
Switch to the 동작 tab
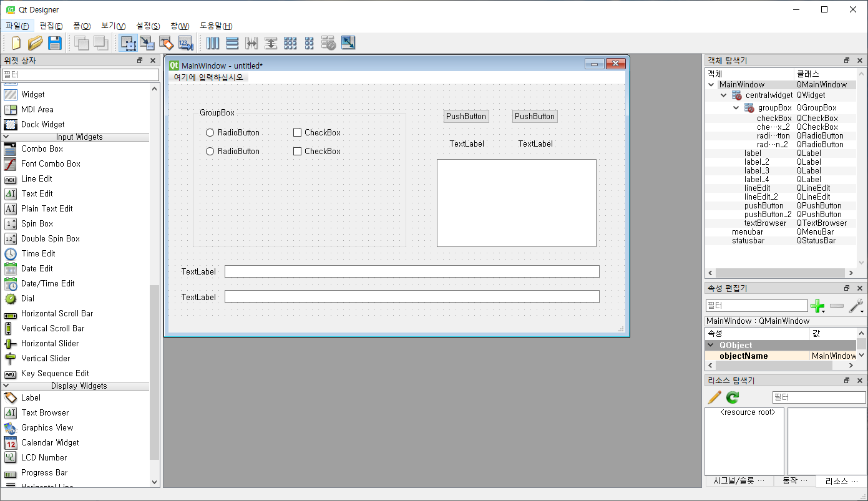(x=794, y=481)
